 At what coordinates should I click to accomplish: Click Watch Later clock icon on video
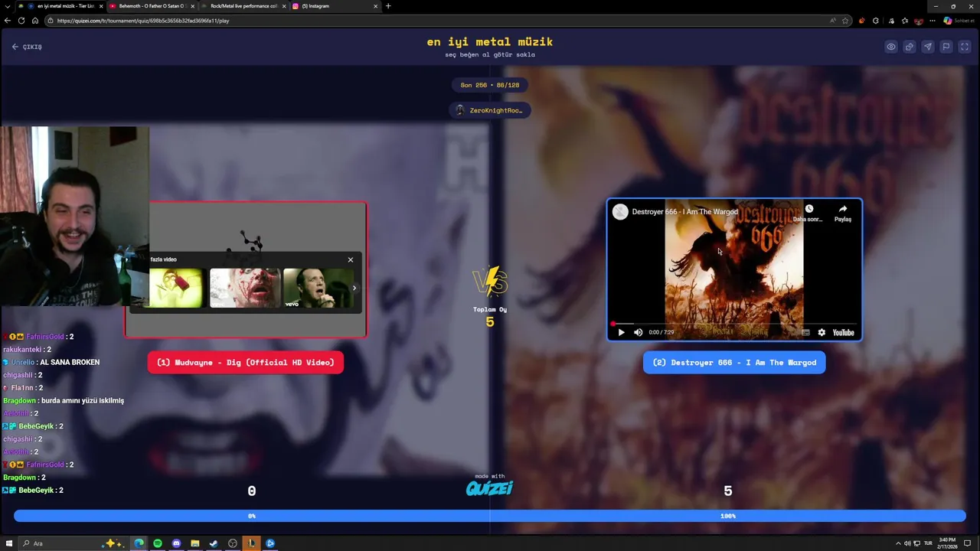808,209
